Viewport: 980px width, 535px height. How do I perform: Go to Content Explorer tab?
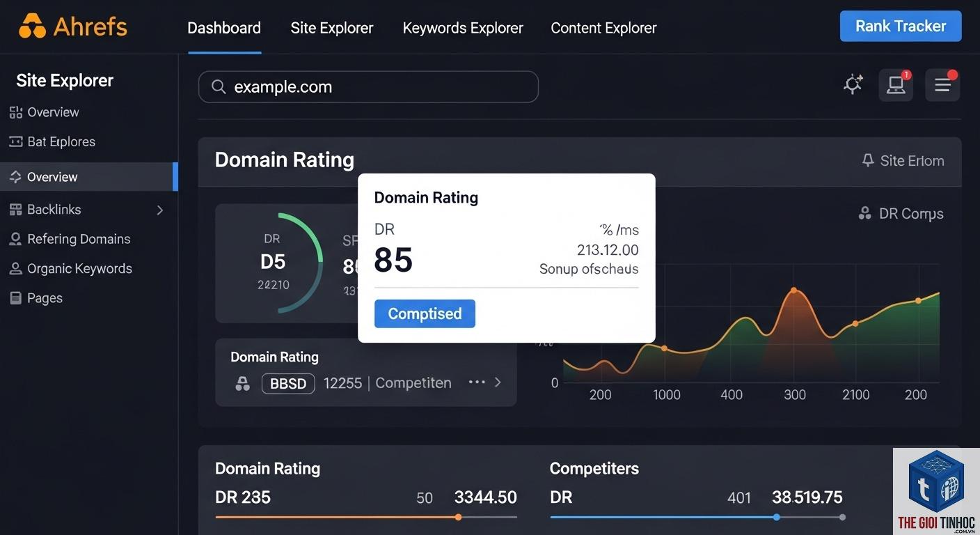click(603, 28)
